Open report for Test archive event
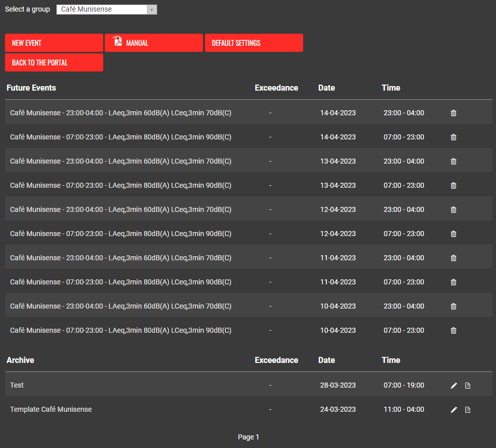The height and width of the screenshot is (448, 496). pyautogui.click(x=467, y=386)
